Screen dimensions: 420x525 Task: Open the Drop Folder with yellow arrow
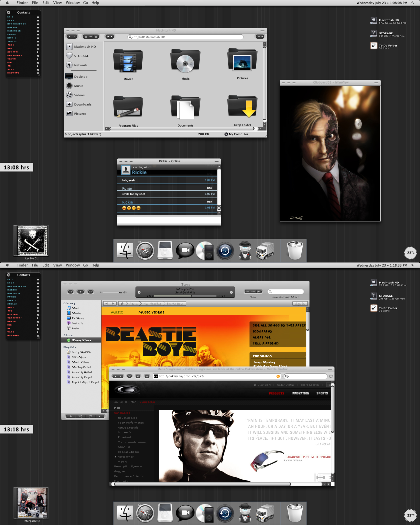[242, 106]
